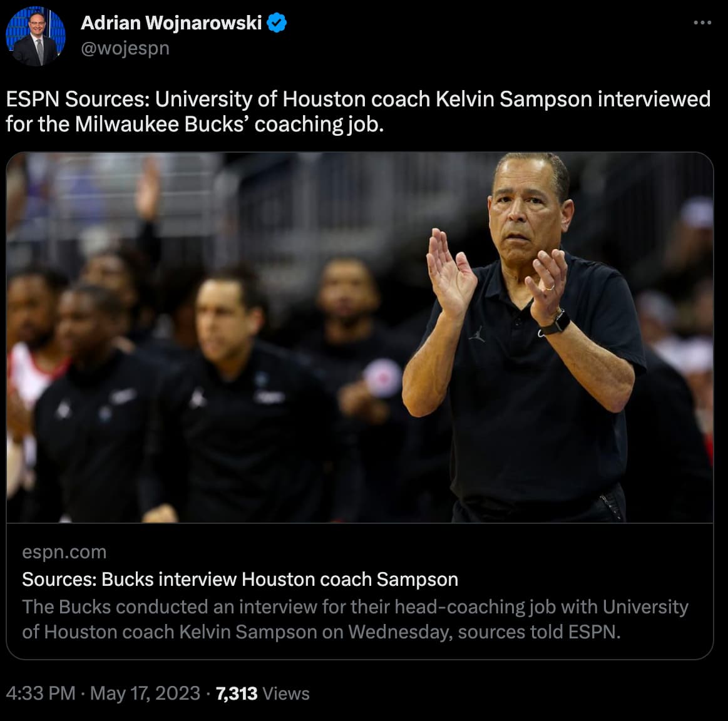Viewport: 728px width, 721px height.
Task: Click the blue verified checkmark badge
Action: click(277, 23)
